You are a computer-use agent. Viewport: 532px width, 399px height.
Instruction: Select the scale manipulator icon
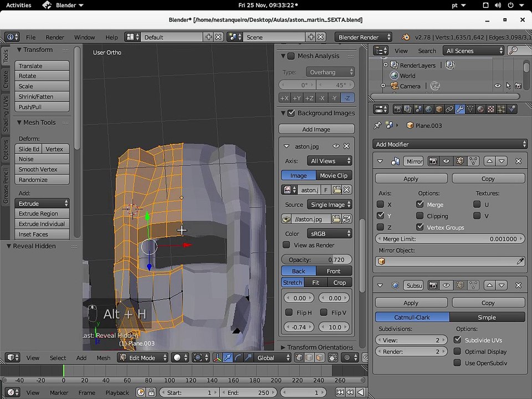pyautogui.click(x=249, y=357)
